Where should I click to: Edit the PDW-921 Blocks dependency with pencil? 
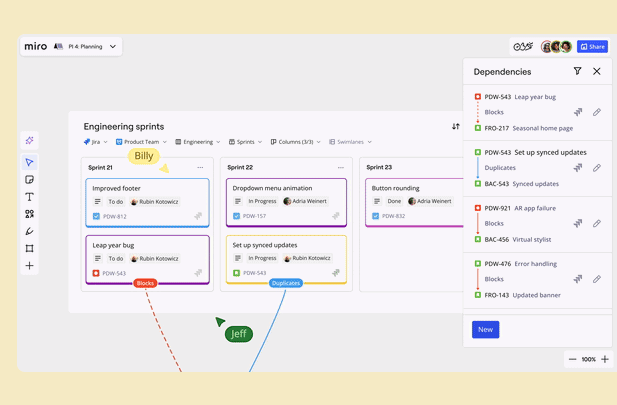coord(597,224)
